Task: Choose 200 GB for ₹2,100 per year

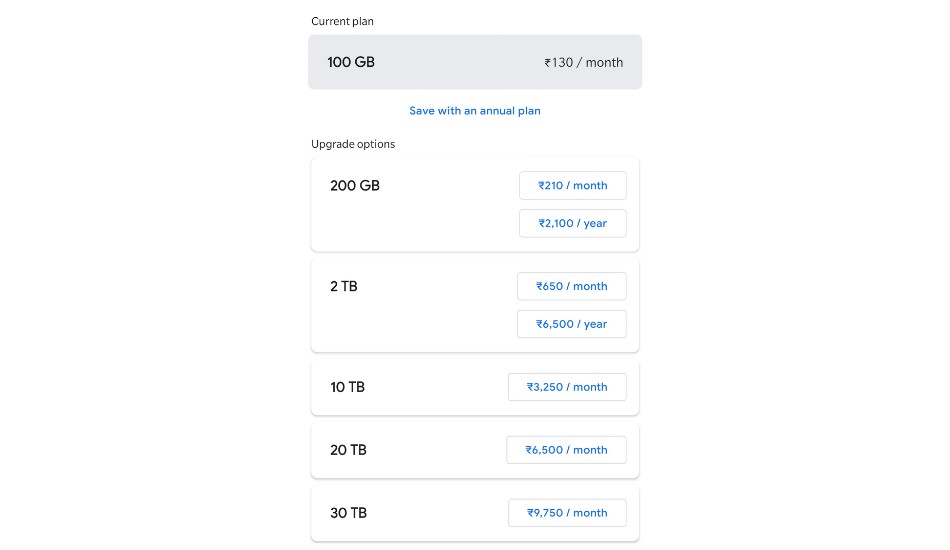Action: click(573, 224)
